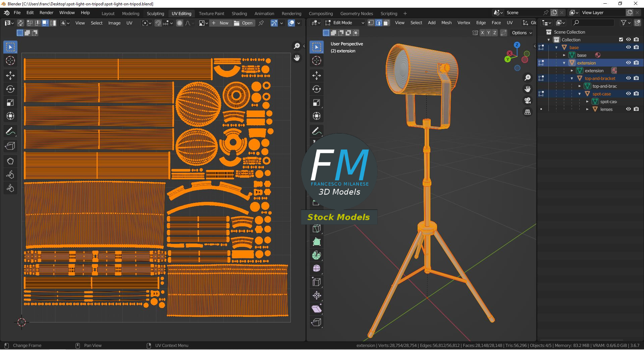Toggle the camera view in the 3D viewport

point(528,100)
